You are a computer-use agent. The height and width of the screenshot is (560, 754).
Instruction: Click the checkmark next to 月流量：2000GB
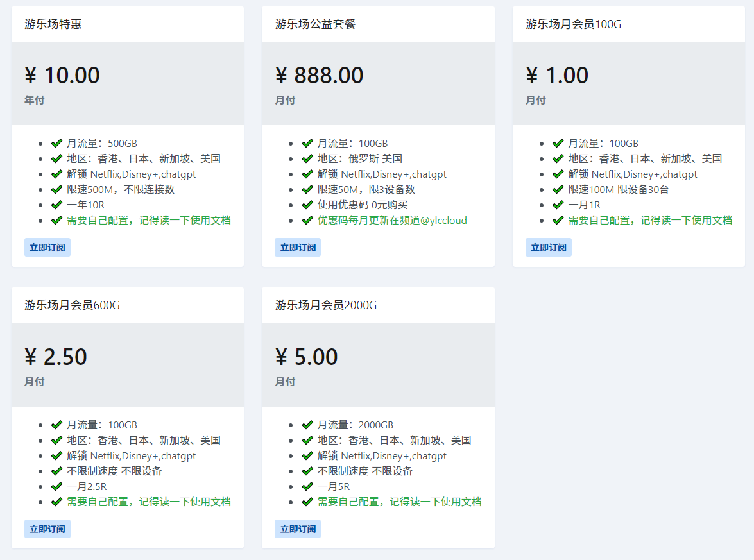pos(307,425)
